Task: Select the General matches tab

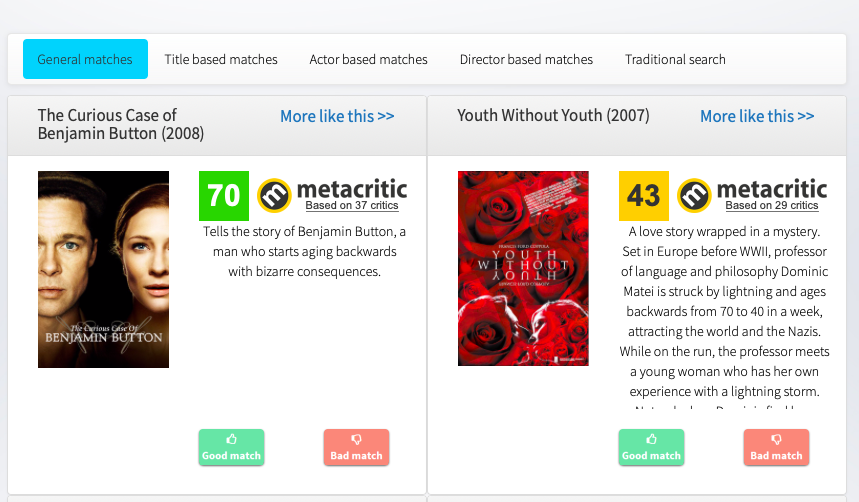Action: (x=85, y=59)
